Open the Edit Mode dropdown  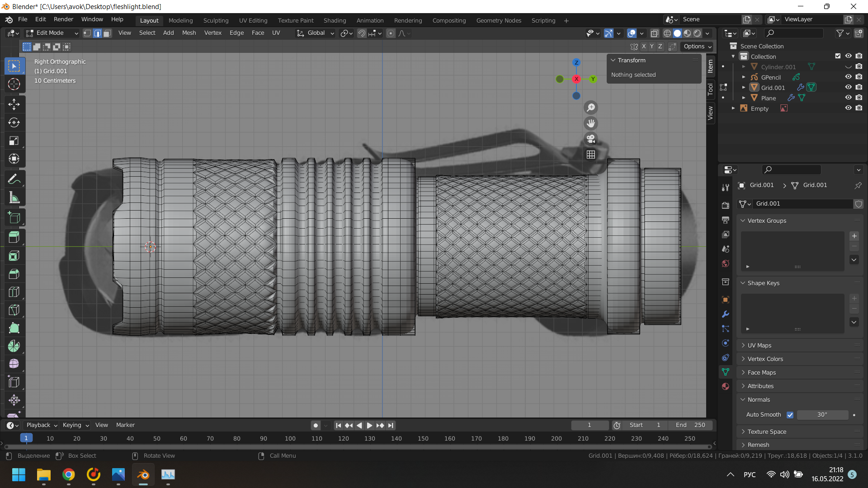click(52, 33)
